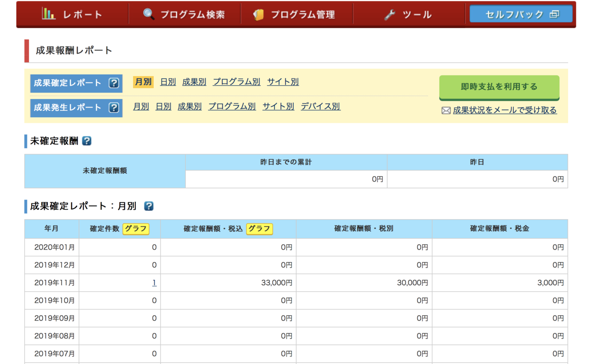Open the ツール menu
Viewport: 593px width, 364px height.
tap(409, 14)
